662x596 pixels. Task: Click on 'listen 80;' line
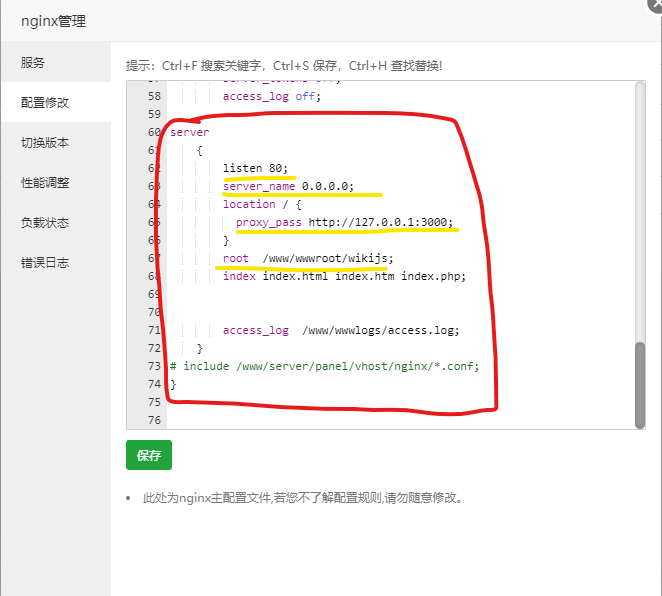pos(255,168)
